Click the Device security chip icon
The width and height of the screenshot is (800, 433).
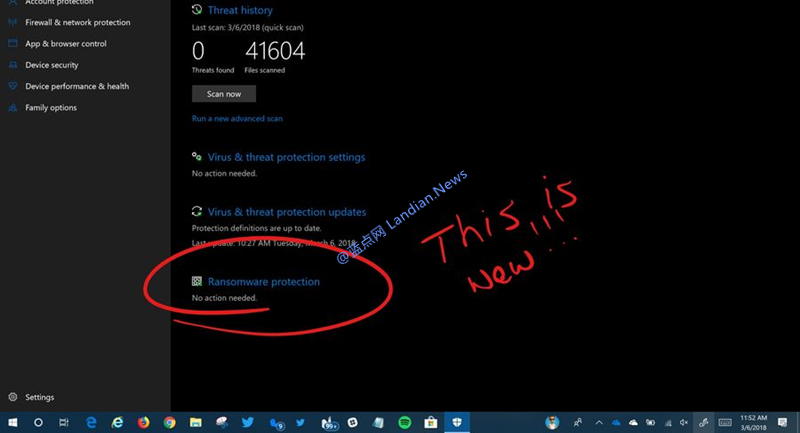pos(13,65)
